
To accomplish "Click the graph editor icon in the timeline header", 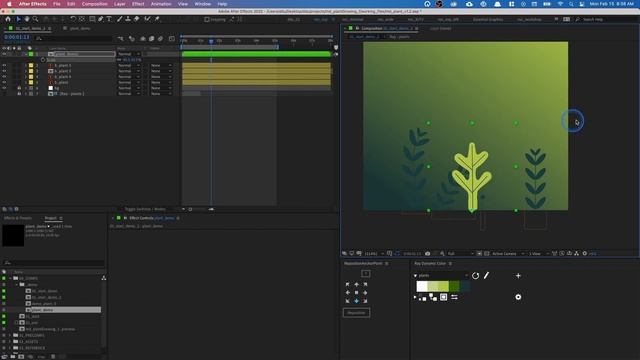I will point(172,39).
